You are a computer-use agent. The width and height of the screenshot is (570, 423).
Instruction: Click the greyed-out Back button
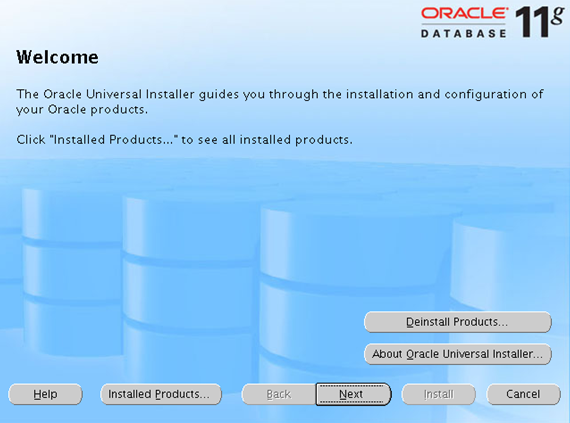click(x=278, y=394)
